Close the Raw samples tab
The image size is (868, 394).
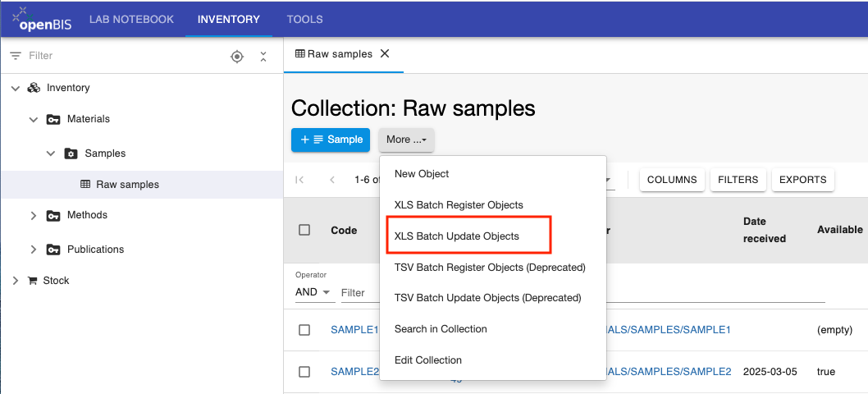point(385,53)
